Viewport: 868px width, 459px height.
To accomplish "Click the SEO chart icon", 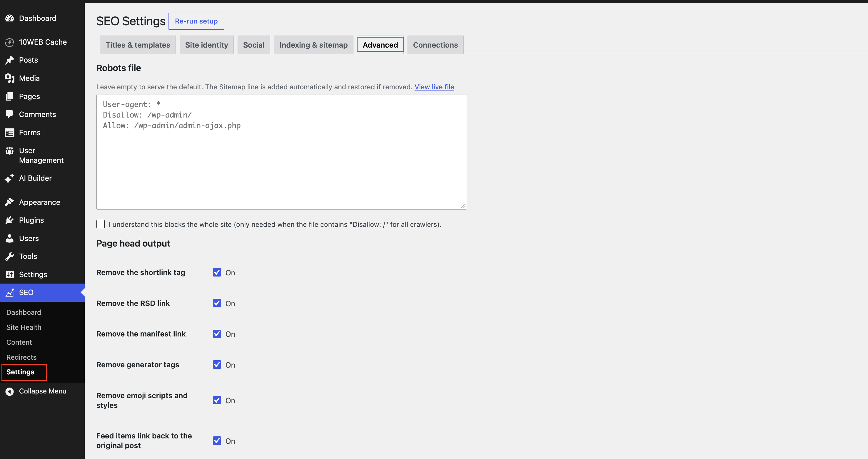I will (x=9, y=293).
